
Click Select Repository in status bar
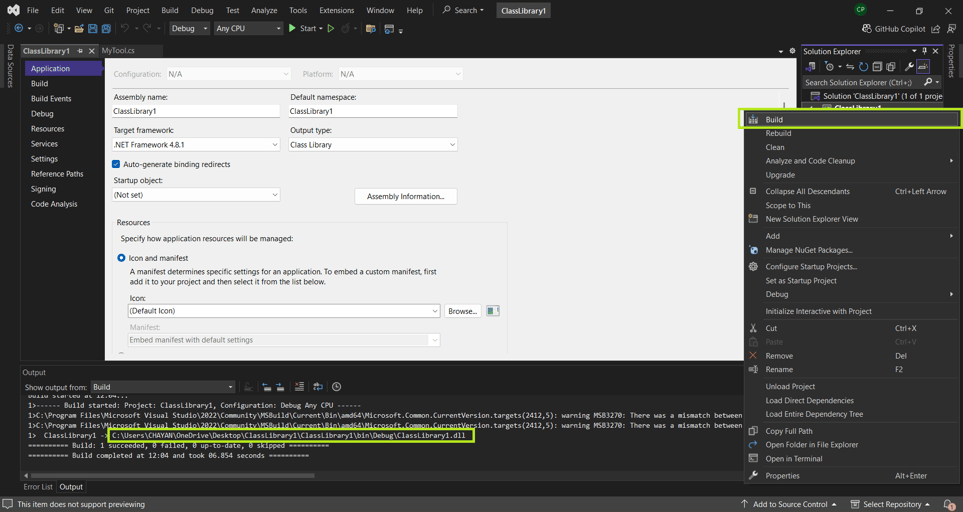tap(891, 504)
